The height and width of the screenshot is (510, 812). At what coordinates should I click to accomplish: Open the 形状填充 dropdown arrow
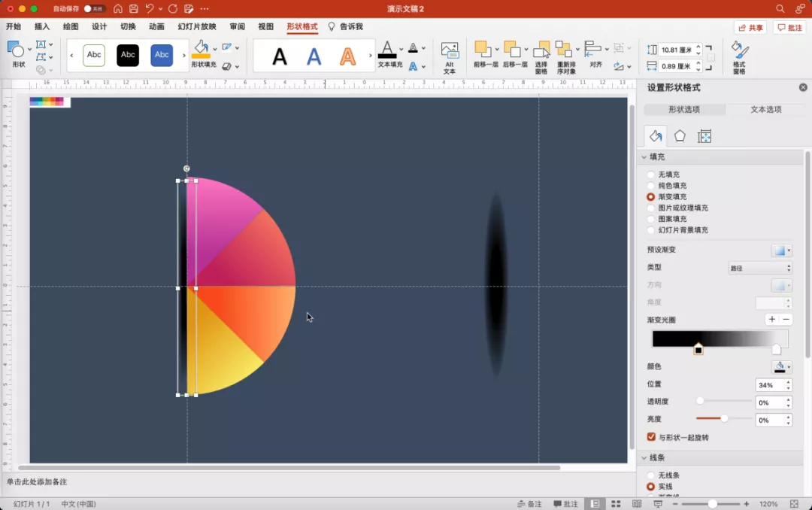point(215,49)
